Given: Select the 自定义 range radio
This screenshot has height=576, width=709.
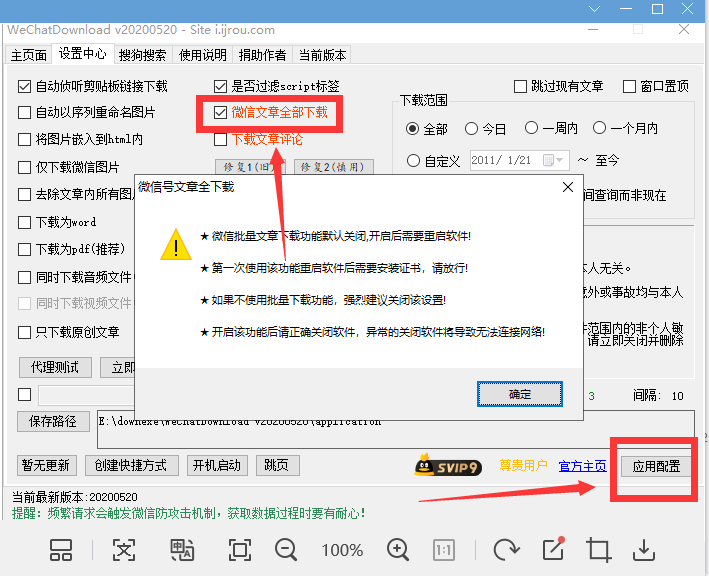Looking at the screenshot, I should (413, 161).
